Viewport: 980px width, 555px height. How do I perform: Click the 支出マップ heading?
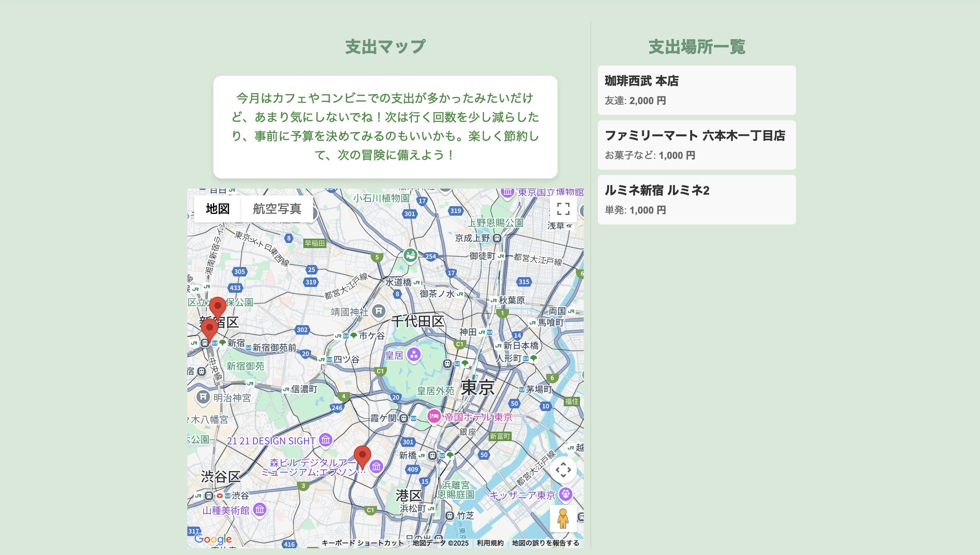(x=385, y=47)
